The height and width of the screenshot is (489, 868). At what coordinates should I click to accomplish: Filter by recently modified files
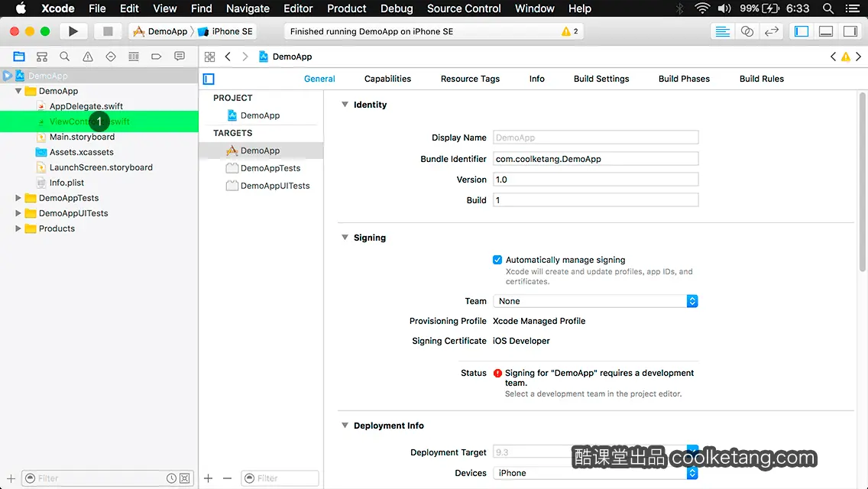tap(172, 478)
